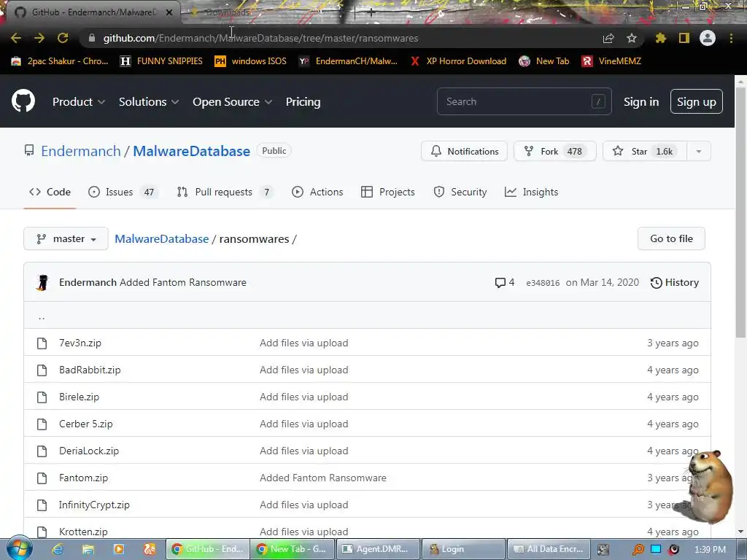Open Windows Explorer folder in taskbar

88,549
